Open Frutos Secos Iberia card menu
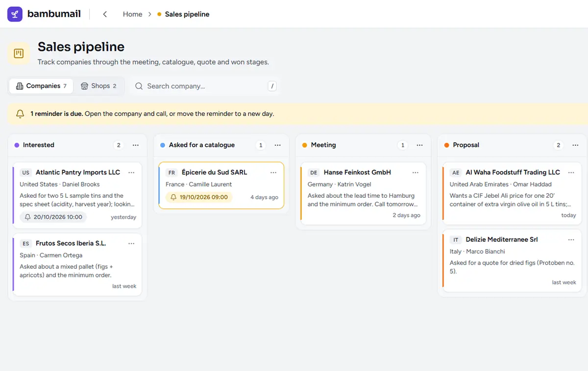 click(131, 243)
